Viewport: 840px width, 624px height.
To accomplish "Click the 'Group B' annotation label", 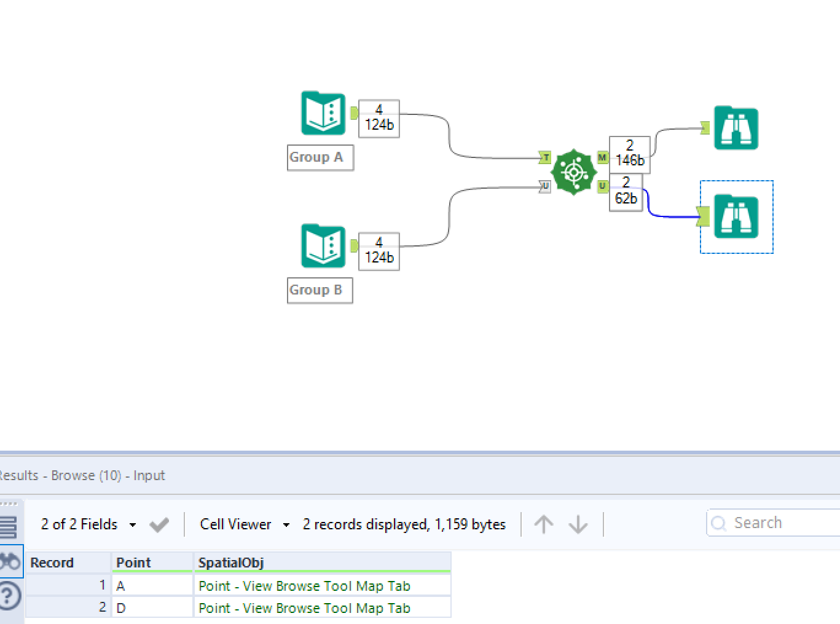I will click(x=320, y=290).
